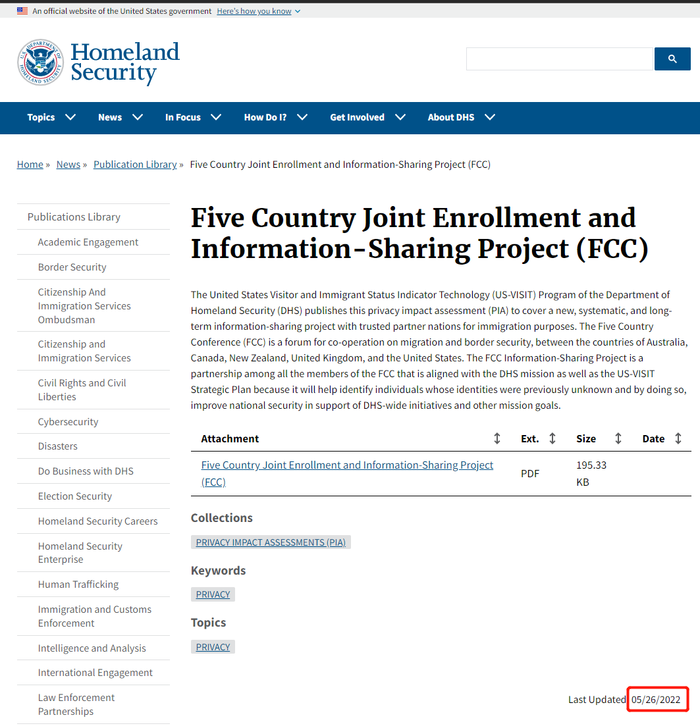Go to Home breadcrumb link
This screenshot has height=728, width=700.
point(30,165)
